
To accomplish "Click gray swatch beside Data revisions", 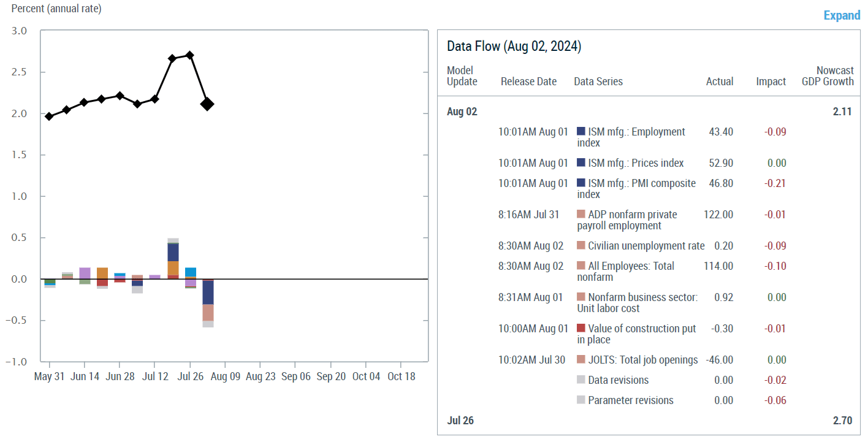I will (581, 380).
